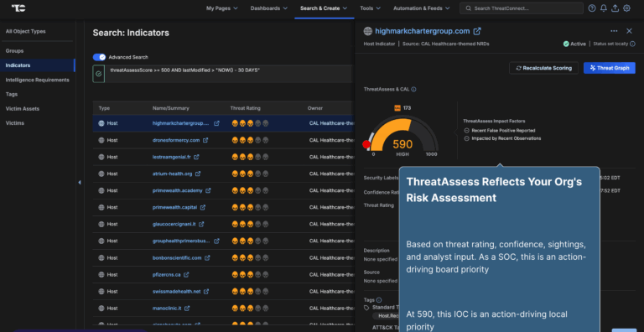Open the notifications bell
This screenshot has height=332, width=644.
tap(604, 8)
